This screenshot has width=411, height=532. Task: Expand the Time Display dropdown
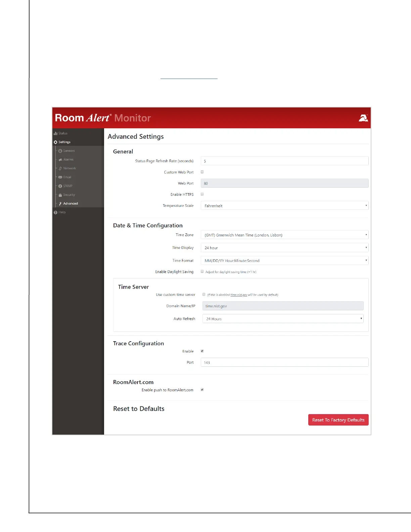click(284, 248)
